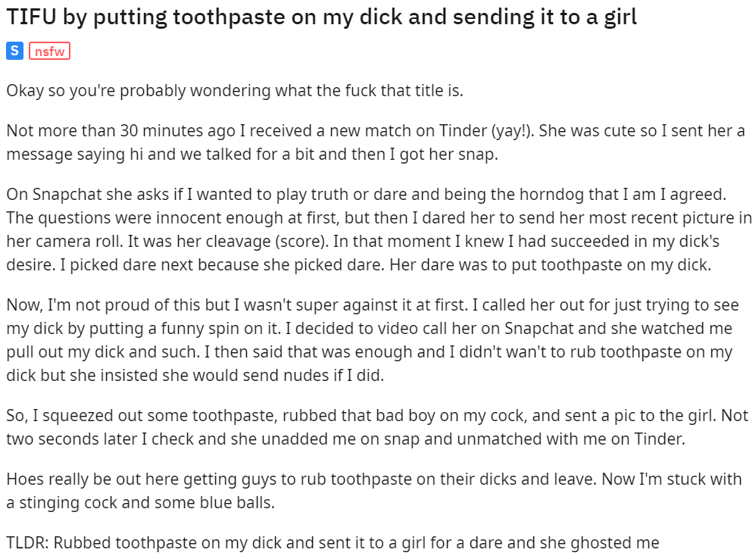Click 'unmatched with me on Tinder' text
The height and width of the screenshot is (559, 756).
(571, 439)
